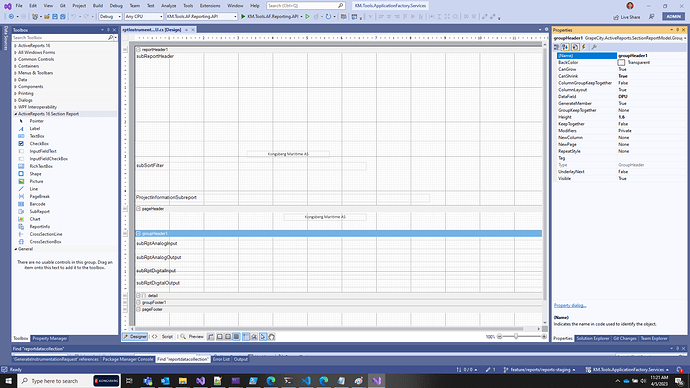This screenshot has width=690, height=388.
Task: Show Events lightning icon in Properties
Action: pyautogui.click(x=584, y=47)
